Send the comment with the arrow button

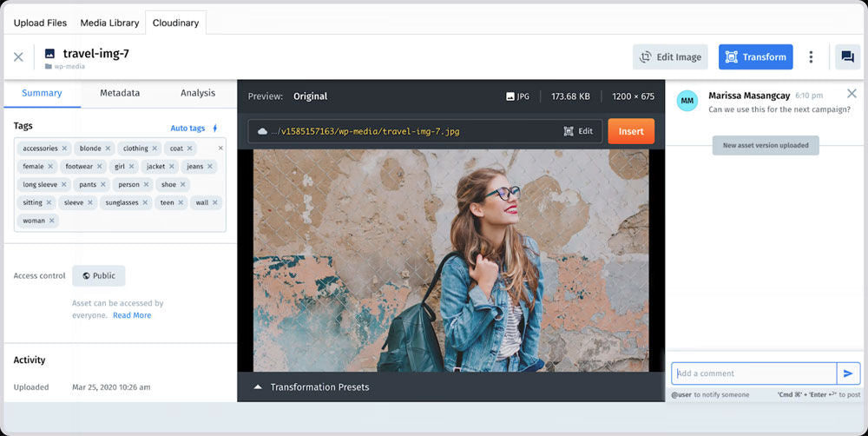(x=848, y=373)
